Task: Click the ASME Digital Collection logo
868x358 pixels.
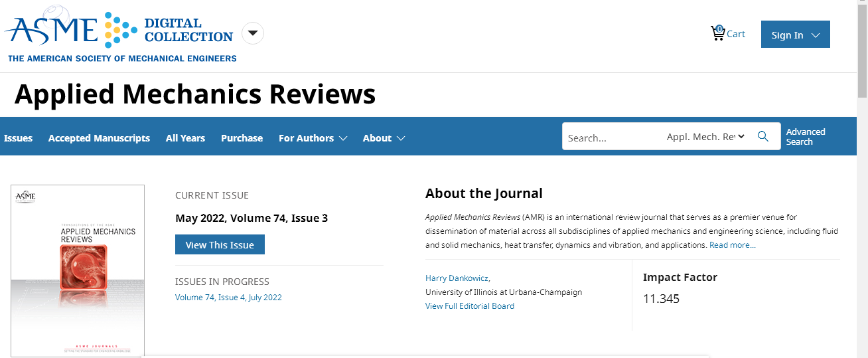Action: pos(121,33)
